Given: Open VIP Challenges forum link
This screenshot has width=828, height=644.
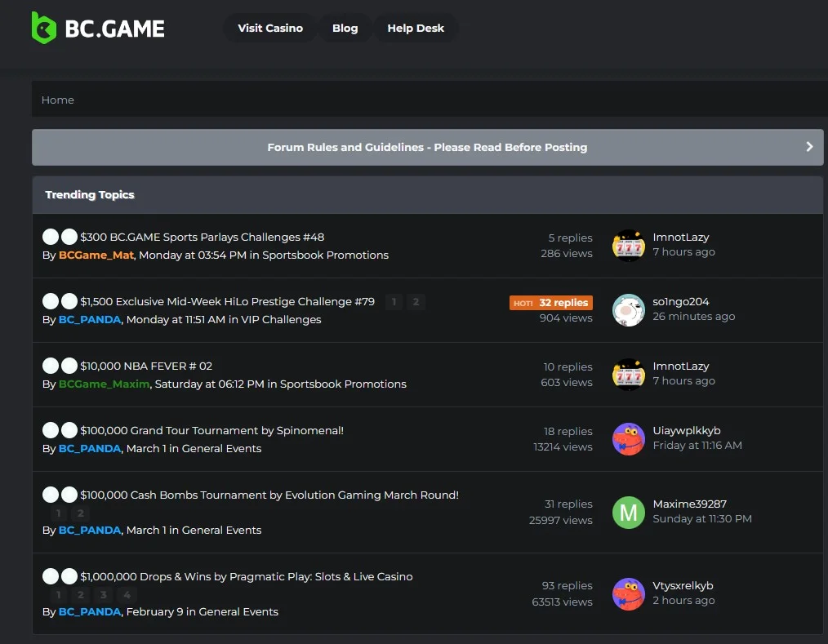Looking at the screenshot, I should [x=281, y=319].
